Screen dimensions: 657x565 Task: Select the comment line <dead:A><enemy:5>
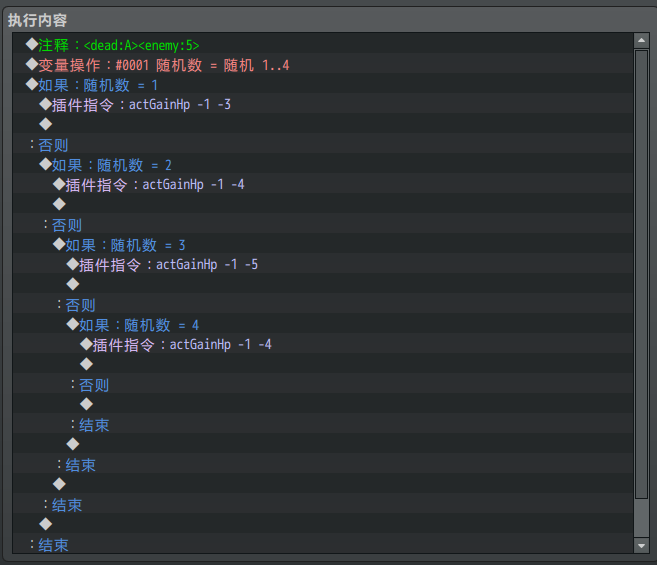pos(323,44)
